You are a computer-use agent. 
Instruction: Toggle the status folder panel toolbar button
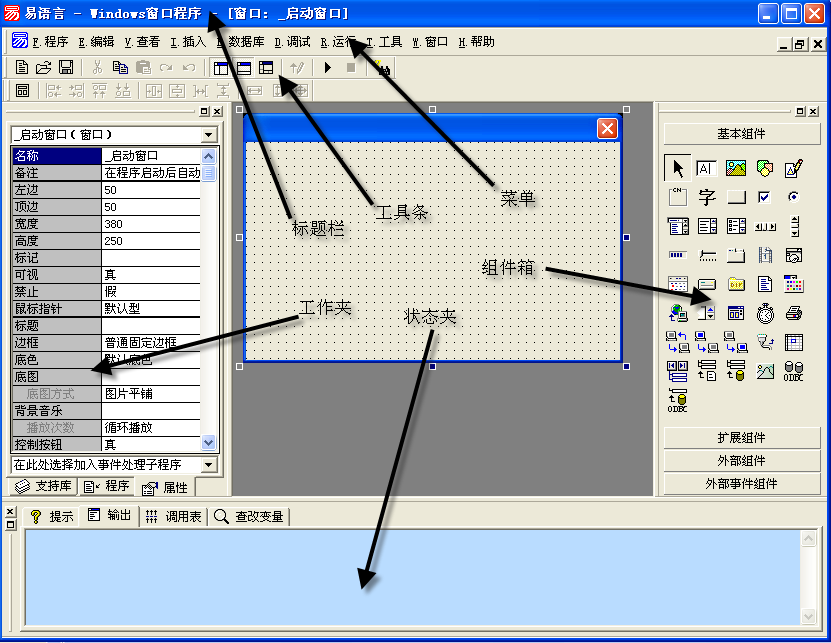tap(244, 68)
